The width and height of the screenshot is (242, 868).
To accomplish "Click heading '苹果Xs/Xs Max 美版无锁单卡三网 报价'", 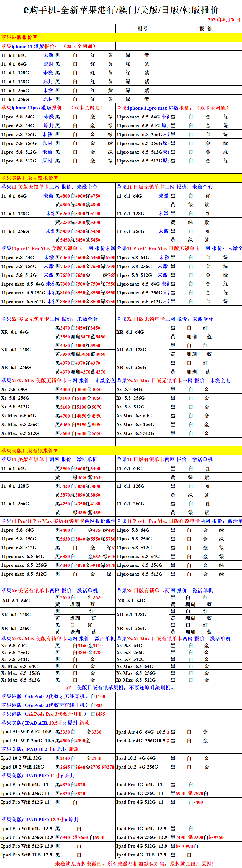I will 58,380.
